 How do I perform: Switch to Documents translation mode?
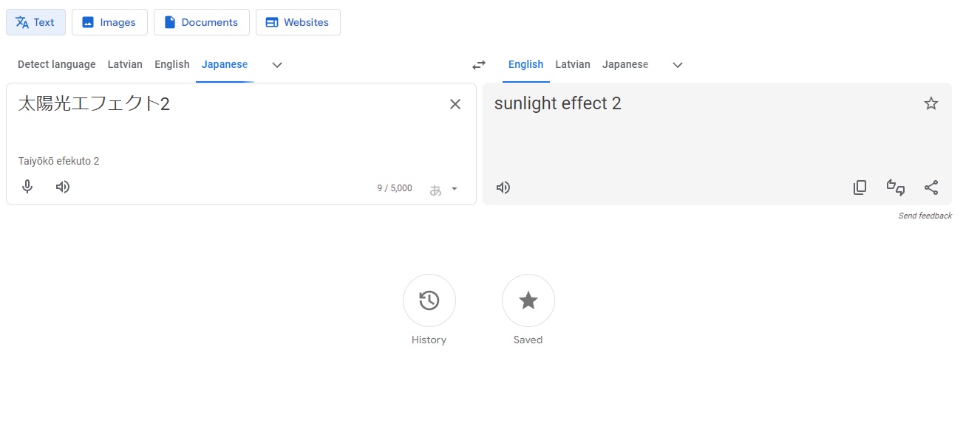pyautogui.click(x=202, y=22)
